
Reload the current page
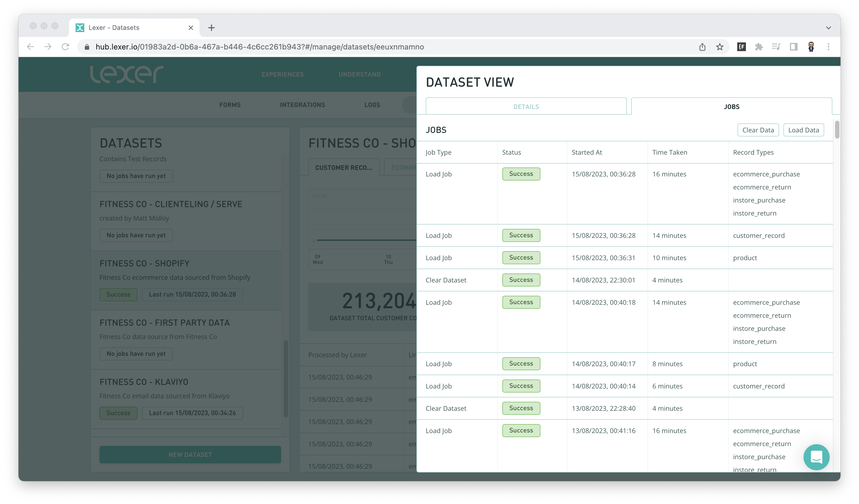(x=66, y=47)
